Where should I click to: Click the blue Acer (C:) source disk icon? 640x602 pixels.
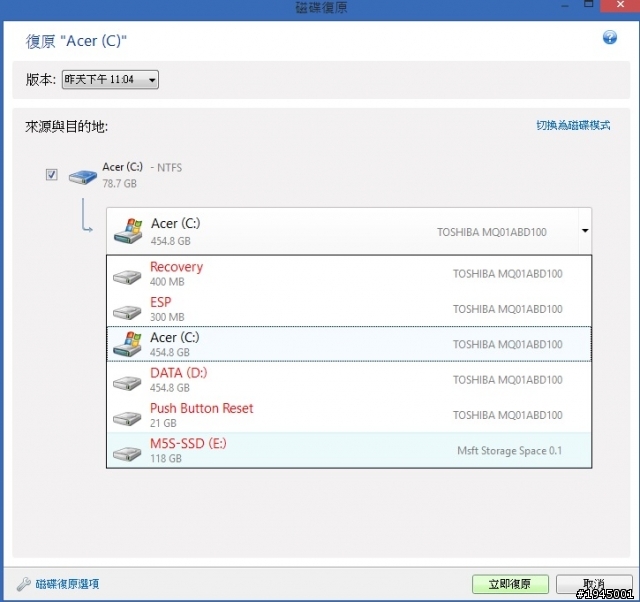[x=82, y=176]
